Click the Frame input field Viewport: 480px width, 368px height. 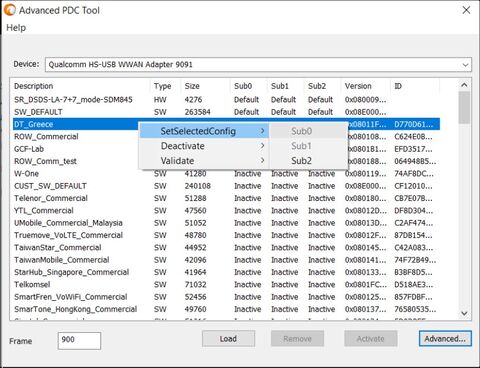[79, 340]
